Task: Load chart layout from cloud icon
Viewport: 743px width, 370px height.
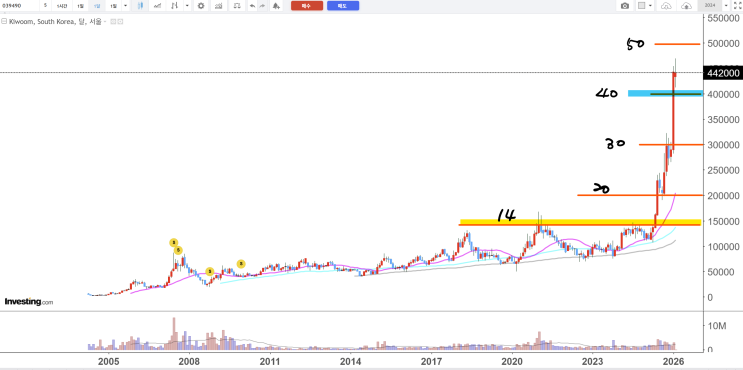Action: click(666, 6)
